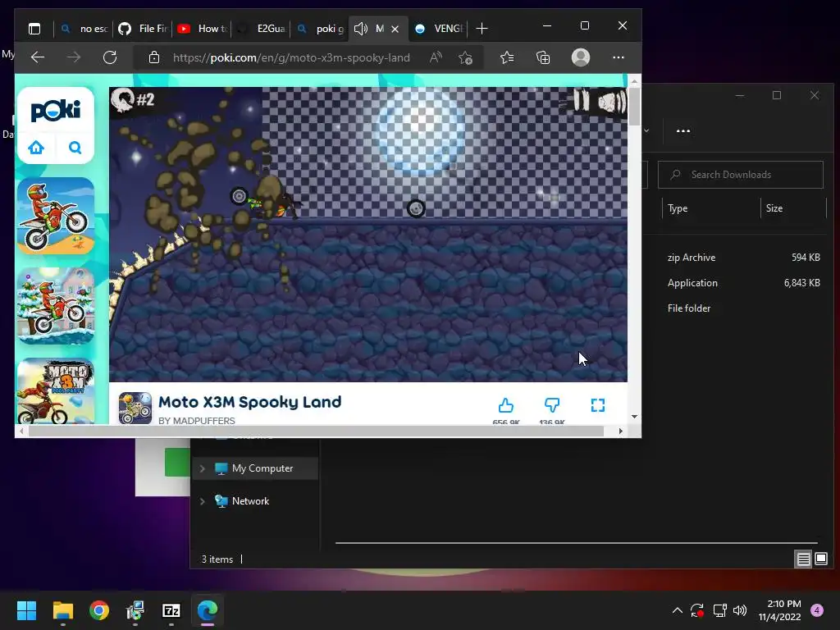
Task: Add this page to favorites
Action: pos(466,57)
